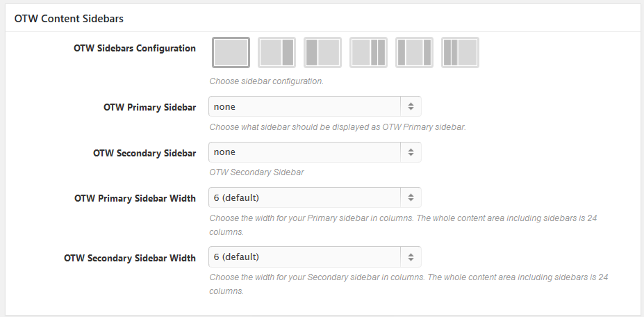Click the OTW Secondary Sidebar label
644x317 pixels.
click(144, 153)
